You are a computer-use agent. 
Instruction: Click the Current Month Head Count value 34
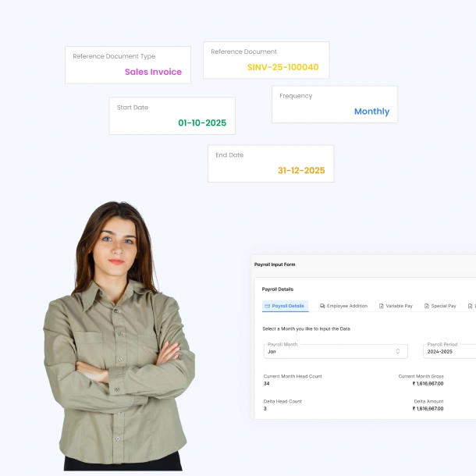(267, 383)
